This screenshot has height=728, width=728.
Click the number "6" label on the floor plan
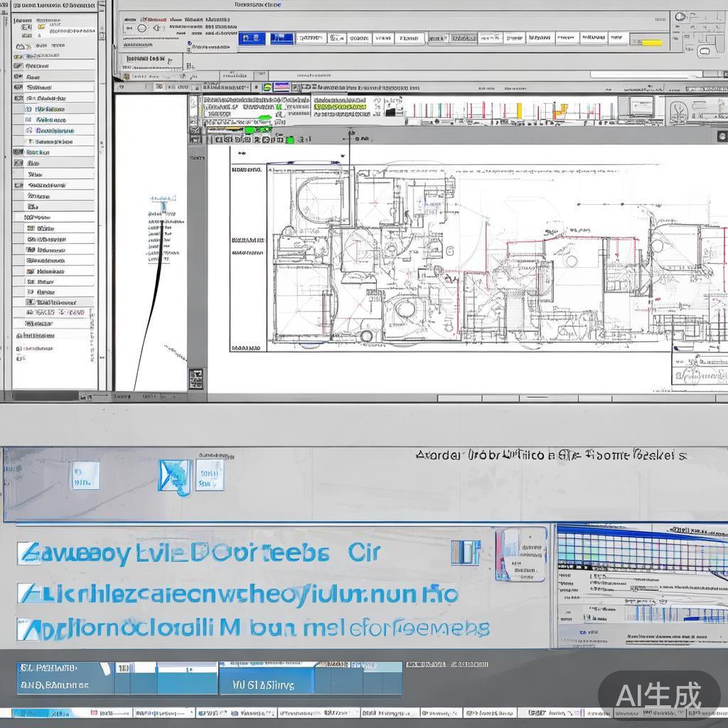[x=449, y=251]
